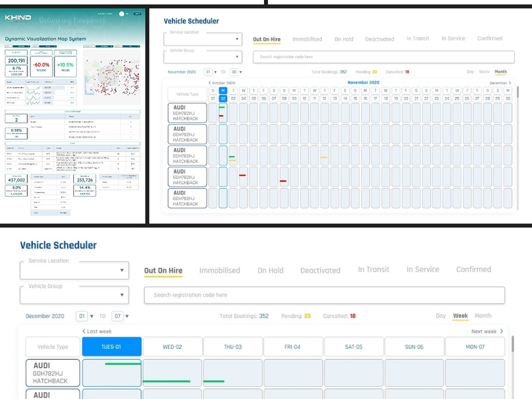Go to Next week with right chevron

[x=501, y=331]
